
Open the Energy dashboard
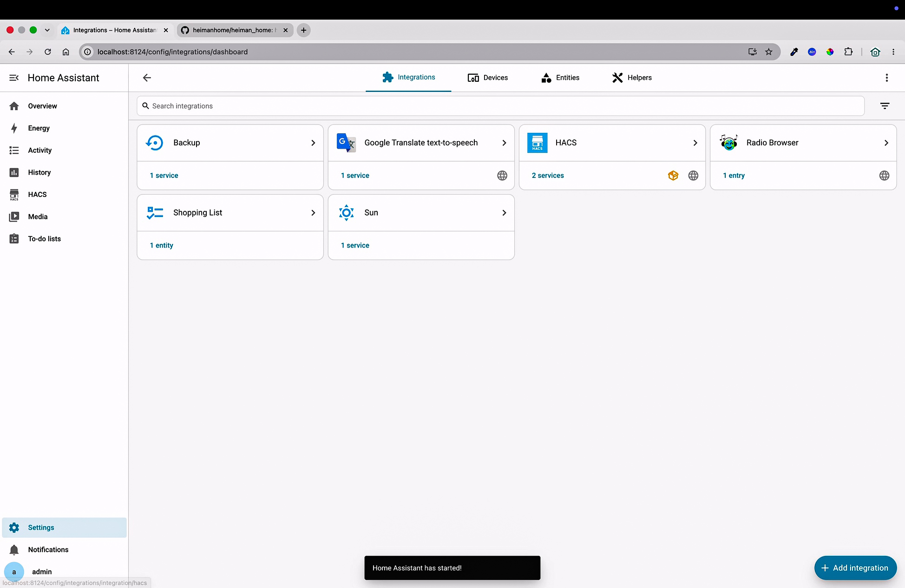tap(64, 128)
